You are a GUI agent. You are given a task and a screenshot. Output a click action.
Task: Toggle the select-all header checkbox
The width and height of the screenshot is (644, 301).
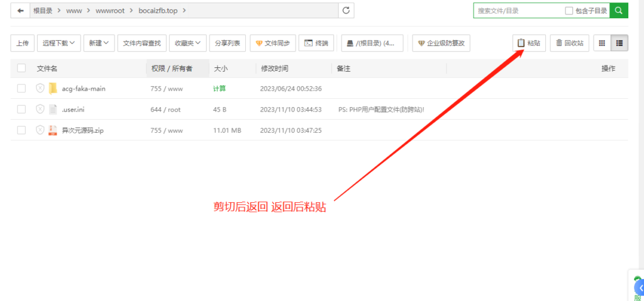pos(21,68)
